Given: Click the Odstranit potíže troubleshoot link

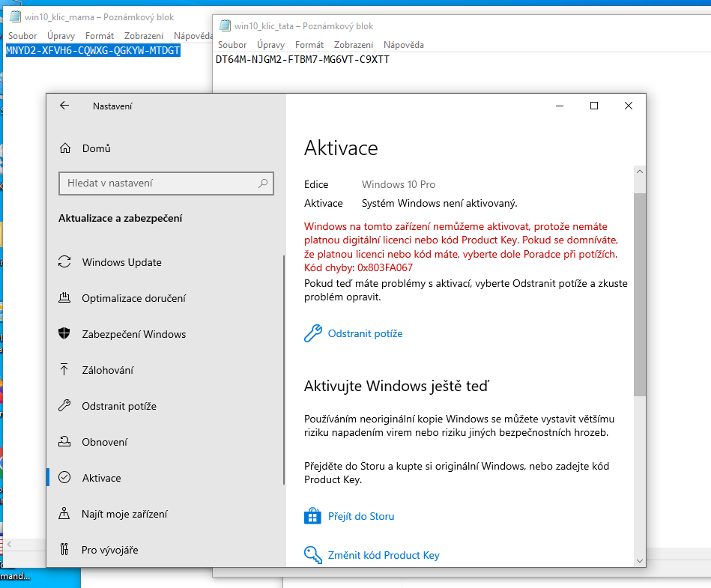Looking at the screenshot, I should tap(365, 333).
